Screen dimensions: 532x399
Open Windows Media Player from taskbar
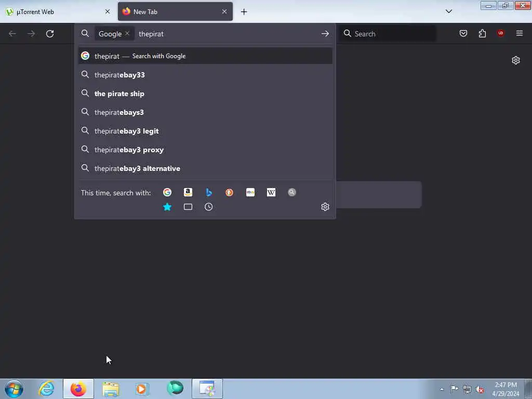(x=142, y=389)
